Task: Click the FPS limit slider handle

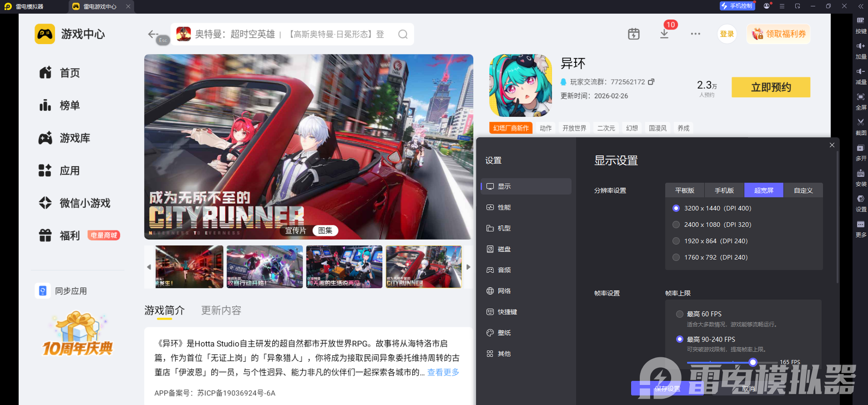Action: point(753,362)
